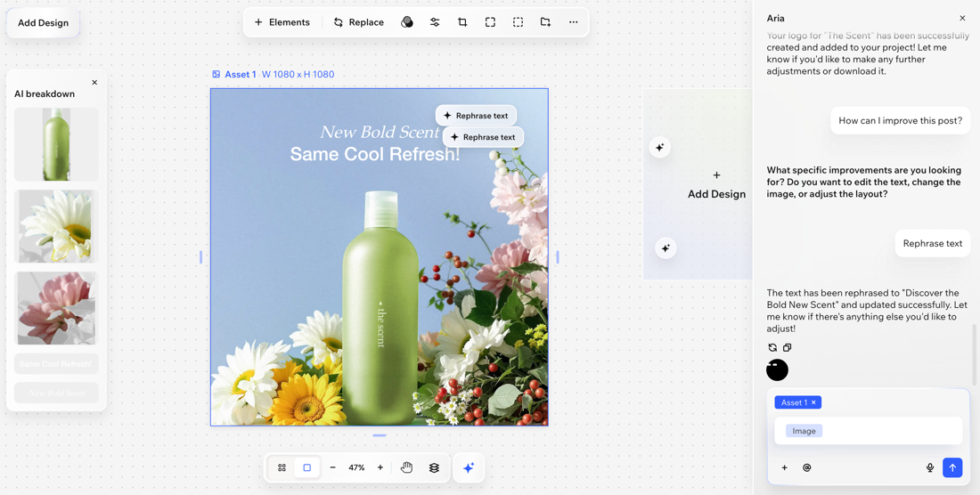The width and height of the screenshot is (980, 495).
Task: Open the more options ellipsis in toolbar
Action: (x=573, y=22)
